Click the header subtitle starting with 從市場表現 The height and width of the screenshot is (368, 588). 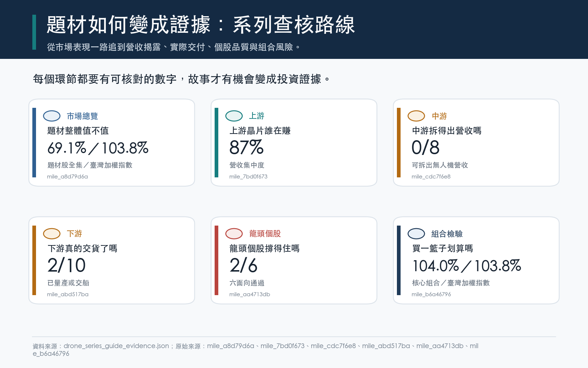coord(173,47)
